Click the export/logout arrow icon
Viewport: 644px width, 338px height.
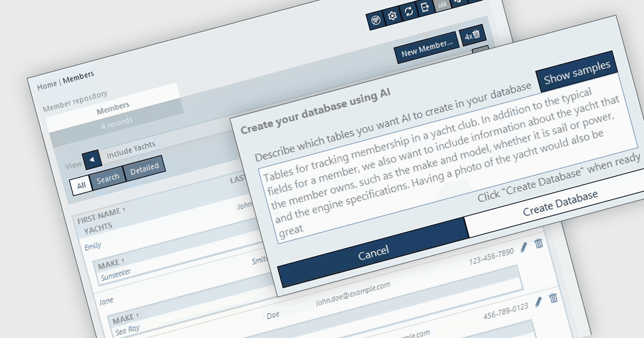coord(425,8)
